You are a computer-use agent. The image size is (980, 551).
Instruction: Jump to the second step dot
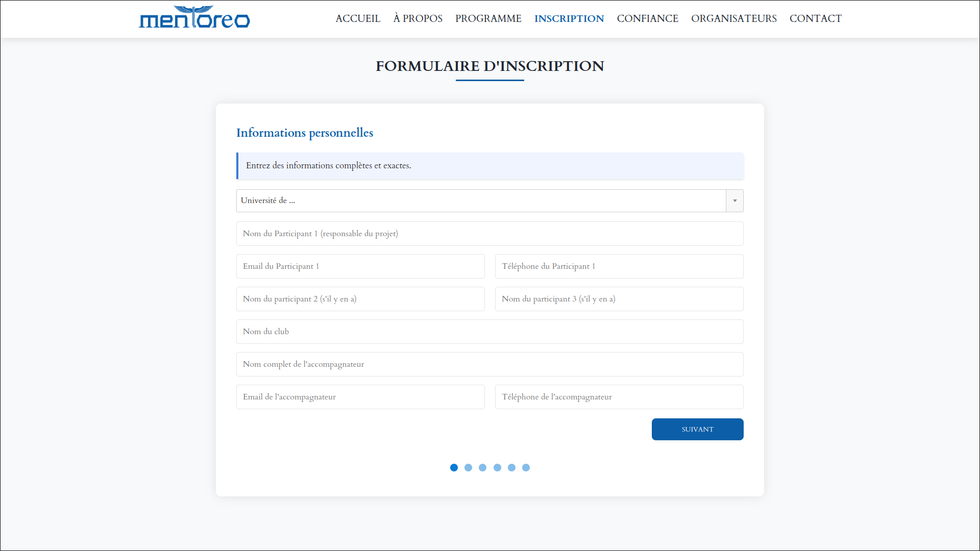pyautogui.click(x=468, y=468)
